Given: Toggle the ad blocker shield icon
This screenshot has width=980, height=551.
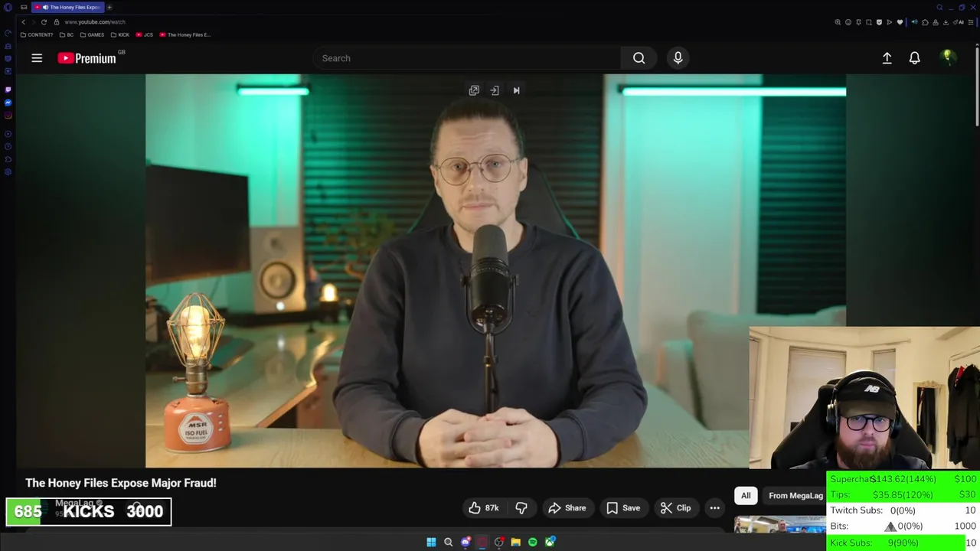Looking at the screenshot, I should click(879, 22).
